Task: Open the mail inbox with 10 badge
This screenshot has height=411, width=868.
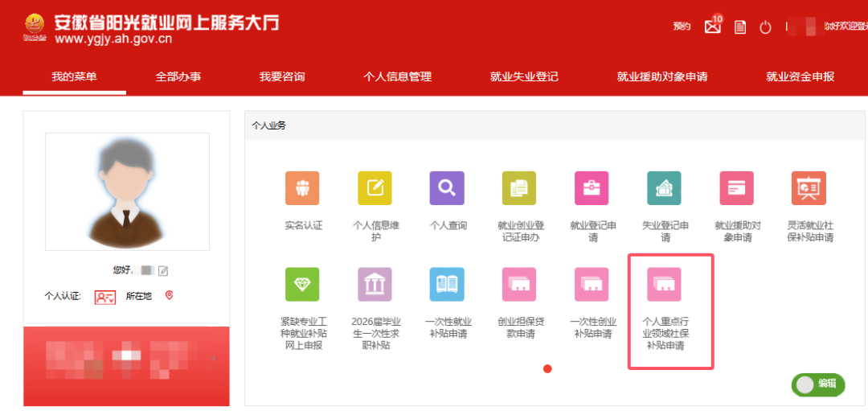Action: pos(713,26)
